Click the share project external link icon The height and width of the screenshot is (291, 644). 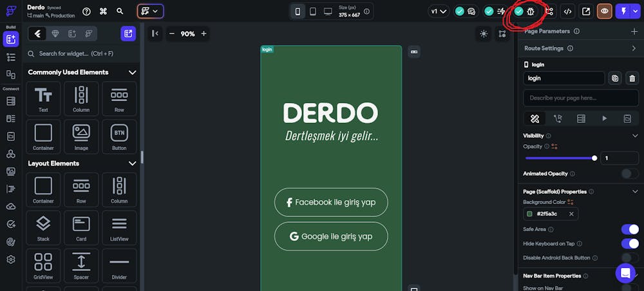pyautogui.click(x=586, y=12)
